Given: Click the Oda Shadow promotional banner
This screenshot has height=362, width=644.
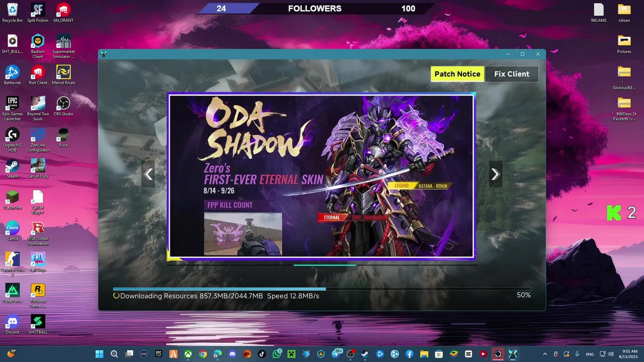Looking at the screenshot, I should click(x=321, y=176).
